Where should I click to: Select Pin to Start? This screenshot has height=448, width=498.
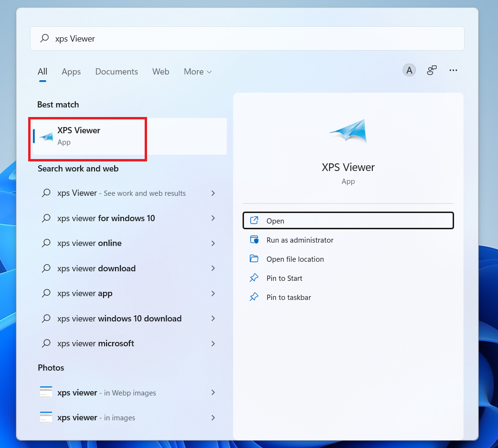(348, 278)
